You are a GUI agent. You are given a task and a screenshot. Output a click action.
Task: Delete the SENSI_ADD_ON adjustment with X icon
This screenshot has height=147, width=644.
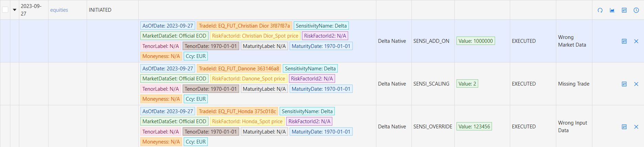tap(636, 41)
